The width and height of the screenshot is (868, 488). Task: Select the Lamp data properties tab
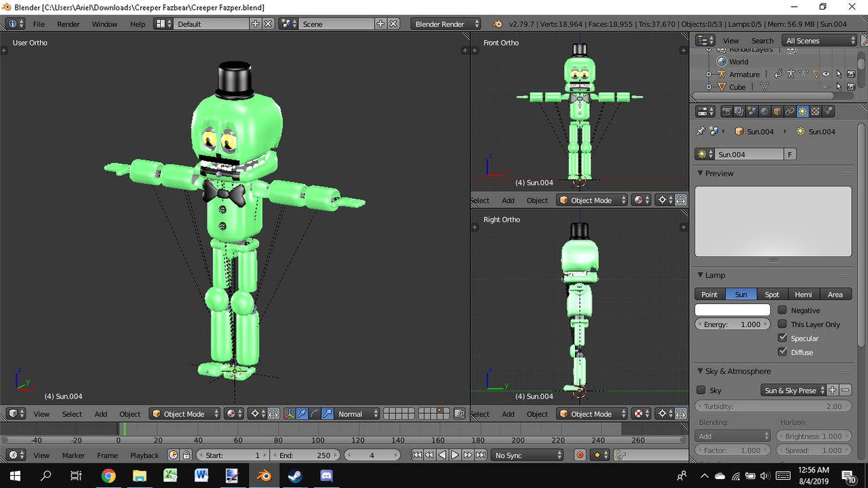point(803,111)
